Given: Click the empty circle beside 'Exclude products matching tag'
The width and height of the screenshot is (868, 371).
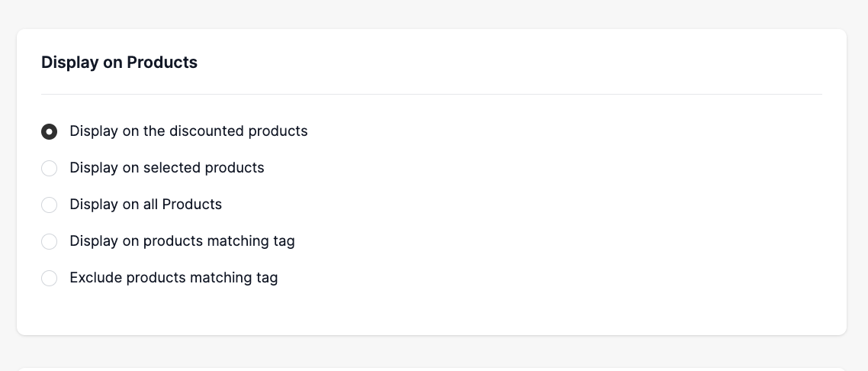Looking at the screenshot, I should tap(49, 278).
